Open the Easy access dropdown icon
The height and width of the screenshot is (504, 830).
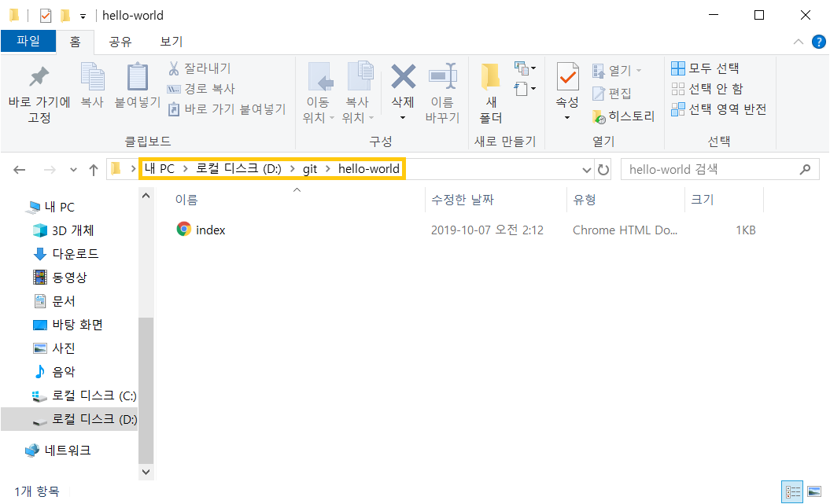[x=525, y=88]
